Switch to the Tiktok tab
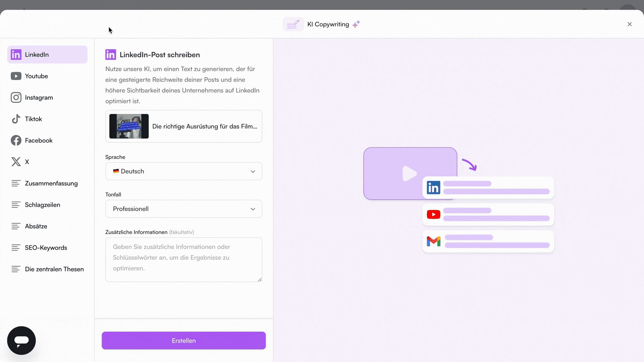644x362 pixels. click(47, 119)
